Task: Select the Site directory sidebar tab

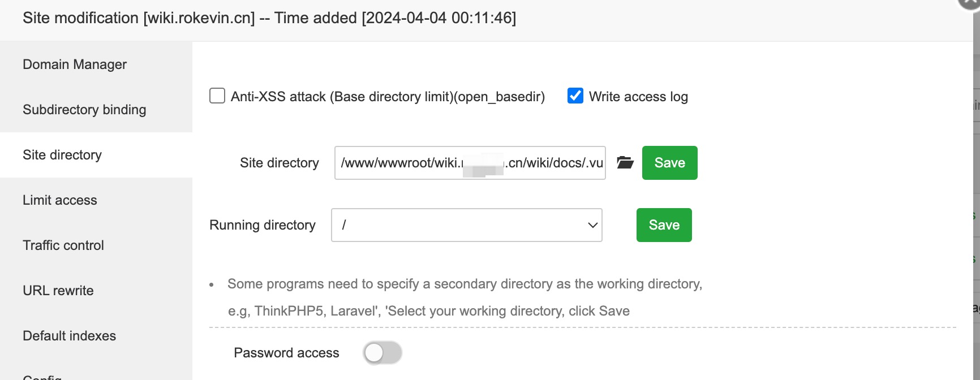Action: pos(62,155)
